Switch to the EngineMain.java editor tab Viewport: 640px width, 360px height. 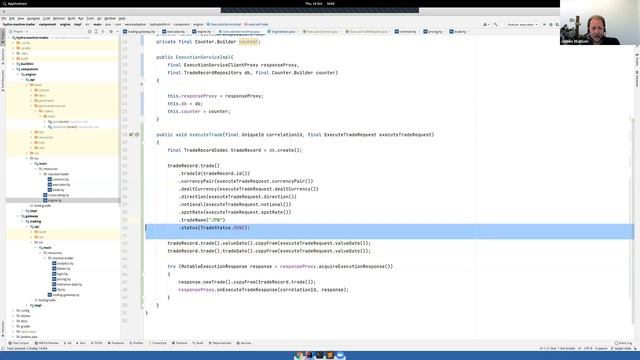tap(282, 31)
